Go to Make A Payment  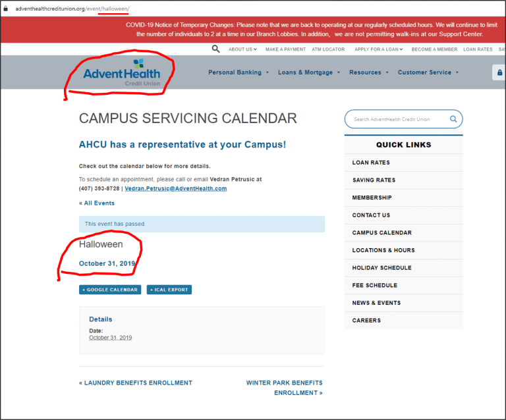point(285,49)
